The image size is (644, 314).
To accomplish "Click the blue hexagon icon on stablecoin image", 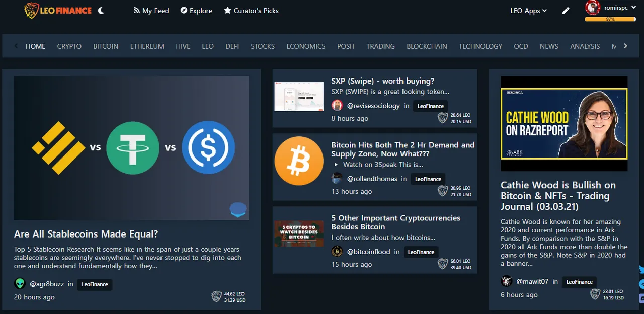I will [238, 209].
